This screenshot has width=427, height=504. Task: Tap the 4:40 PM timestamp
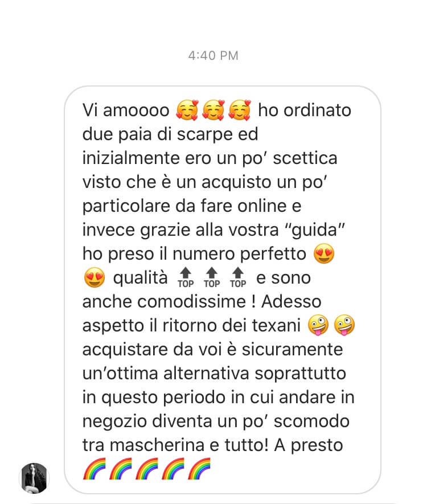point(213,56)
